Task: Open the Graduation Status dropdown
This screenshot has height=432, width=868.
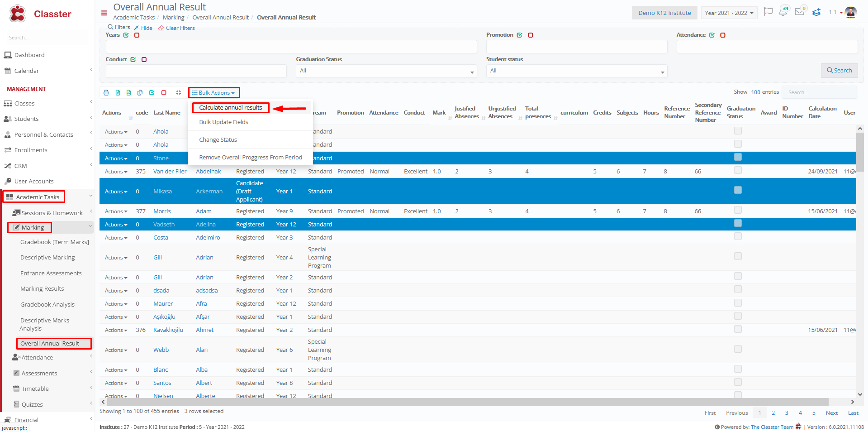Action: coord(386,71)
